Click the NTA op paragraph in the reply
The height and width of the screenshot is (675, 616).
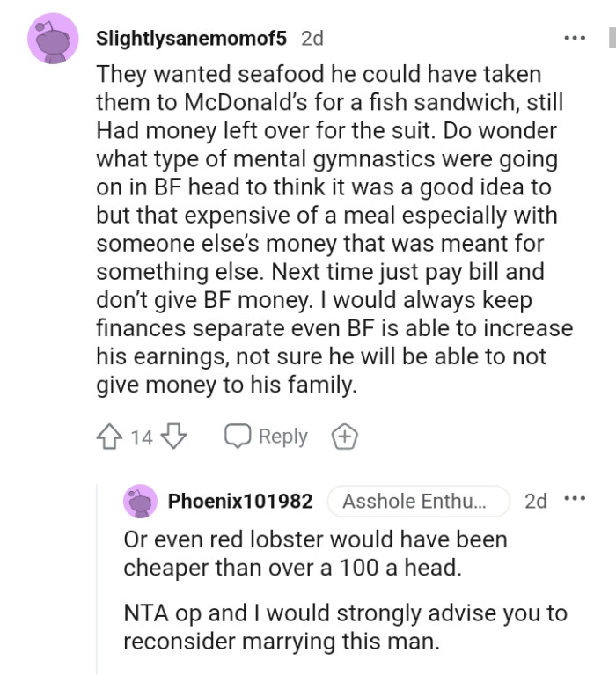[x=345, y=627]
